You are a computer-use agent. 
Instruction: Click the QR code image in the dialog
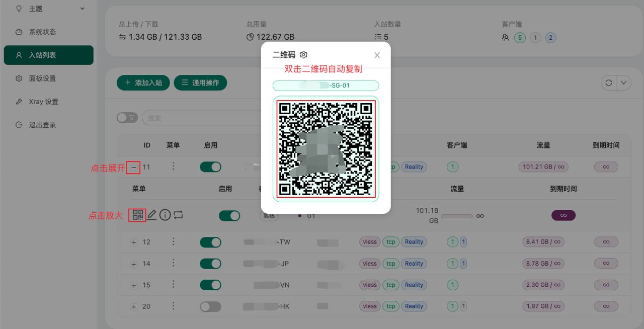(x=326, y=149)
